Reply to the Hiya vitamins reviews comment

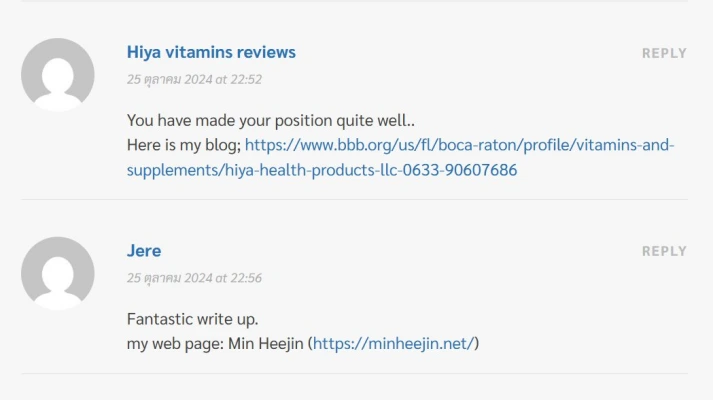(664, 53)
